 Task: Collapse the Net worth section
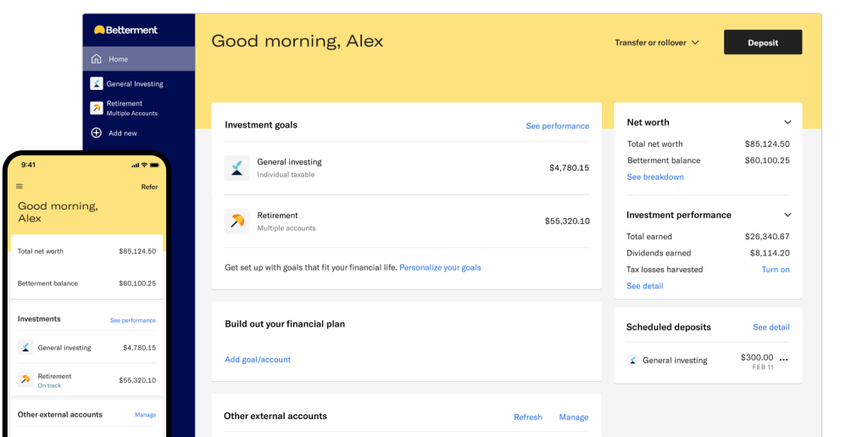pos(787,122)
